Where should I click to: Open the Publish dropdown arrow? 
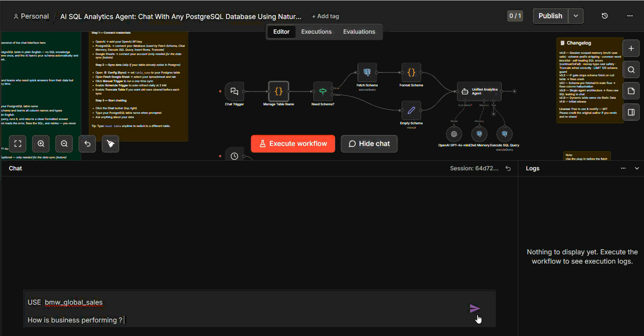tap(575, 16)
